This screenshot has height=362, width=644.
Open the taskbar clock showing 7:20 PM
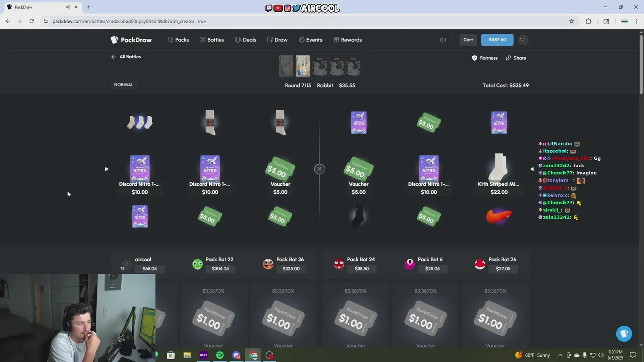(x=615, y=355)
